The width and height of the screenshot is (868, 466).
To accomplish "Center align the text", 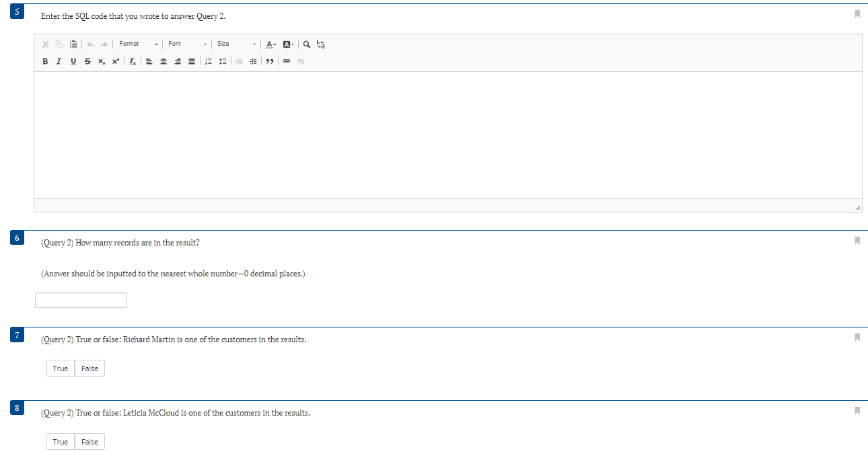I will tap(164, 61).
